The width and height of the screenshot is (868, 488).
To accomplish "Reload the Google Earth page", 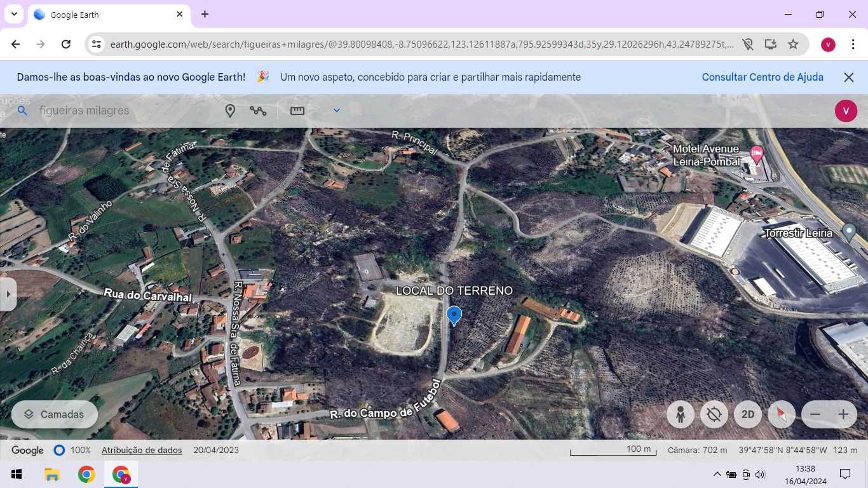I will [66, 44].
